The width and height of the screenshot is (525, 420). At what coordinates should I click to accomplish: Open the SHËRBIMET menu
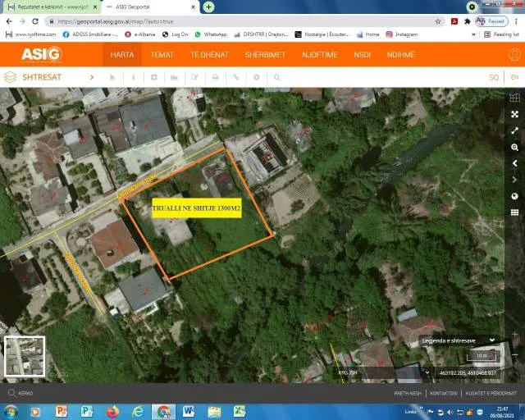[265, 55]
